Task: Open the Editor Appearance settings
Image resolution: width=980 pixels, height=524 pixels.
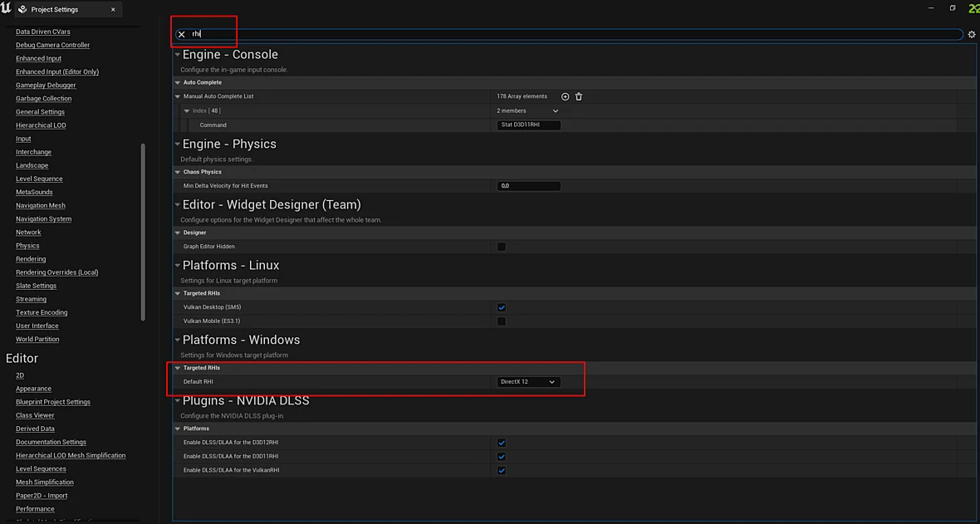Action: coord(34,389)
